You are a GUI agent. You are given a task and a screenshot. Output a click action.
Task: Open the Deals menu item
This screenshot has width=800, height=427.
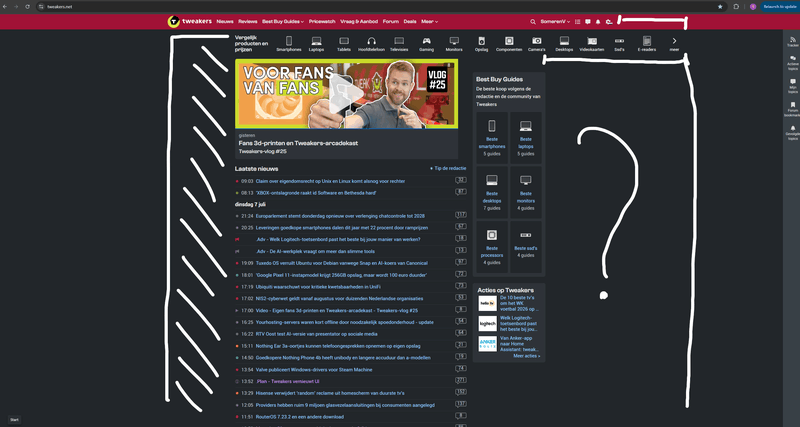(410, 21)
